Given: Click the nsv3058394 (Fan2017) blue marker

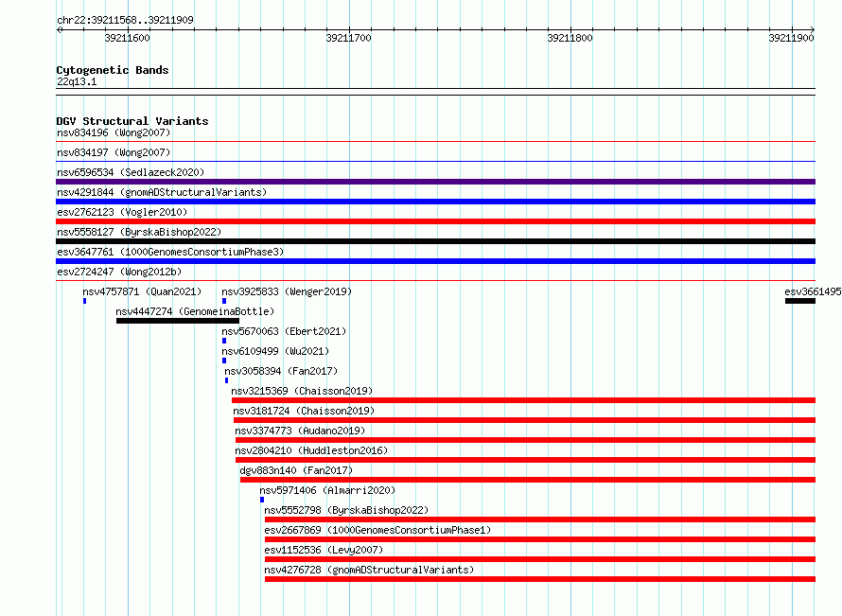Looking at the screenshot, I should tap(227, 380).
